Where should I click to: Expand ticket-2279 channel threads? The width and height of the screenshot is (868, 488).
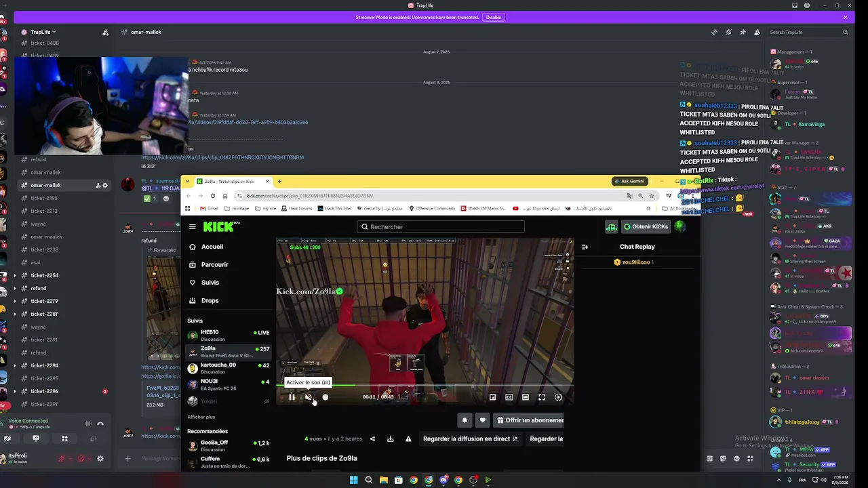click(15, 301)
